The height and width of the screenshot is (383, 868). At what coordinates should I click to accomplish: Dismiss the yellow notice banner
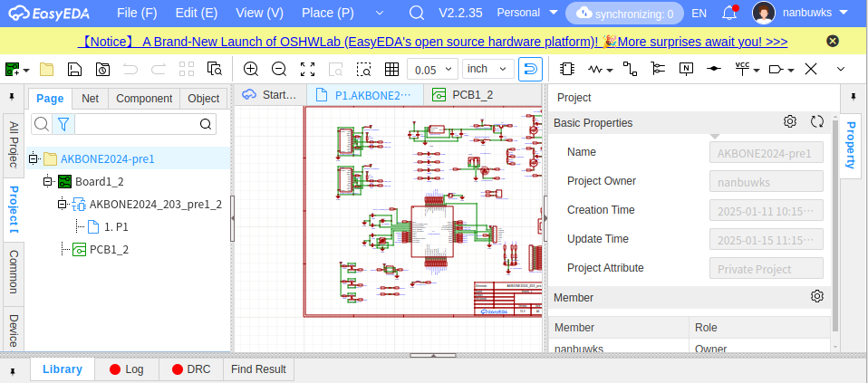[833, 41]
